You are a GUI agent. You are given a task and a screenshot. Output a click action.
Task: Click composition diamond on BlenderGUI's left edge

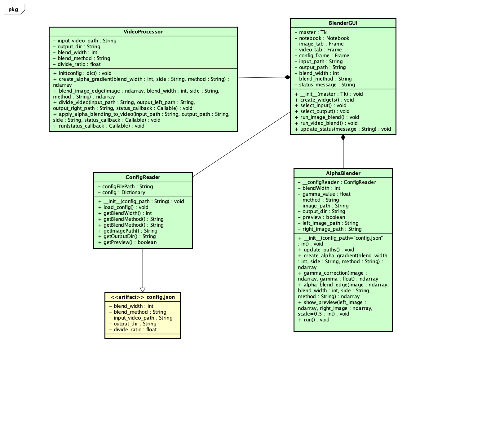pyautogui.click(x=287, y=77)
